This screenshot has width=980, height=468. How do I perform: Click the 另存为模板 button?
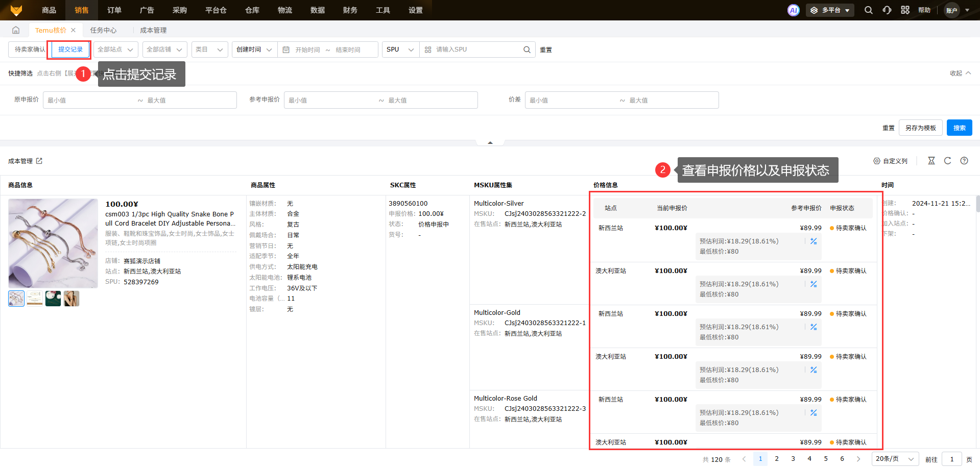click(x=920, y=128)
